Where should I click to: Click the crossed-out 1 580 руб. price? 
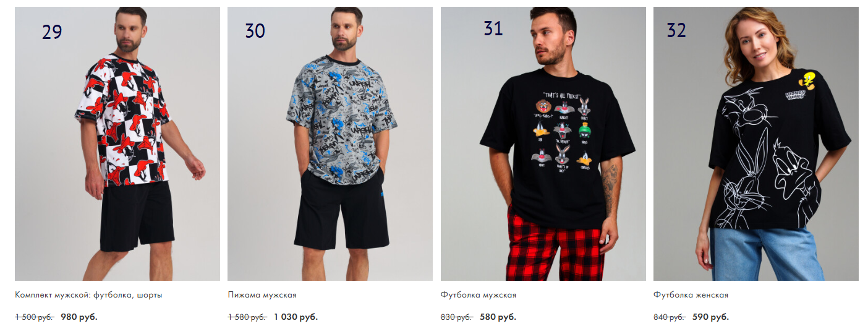click(x=247, y=317)
